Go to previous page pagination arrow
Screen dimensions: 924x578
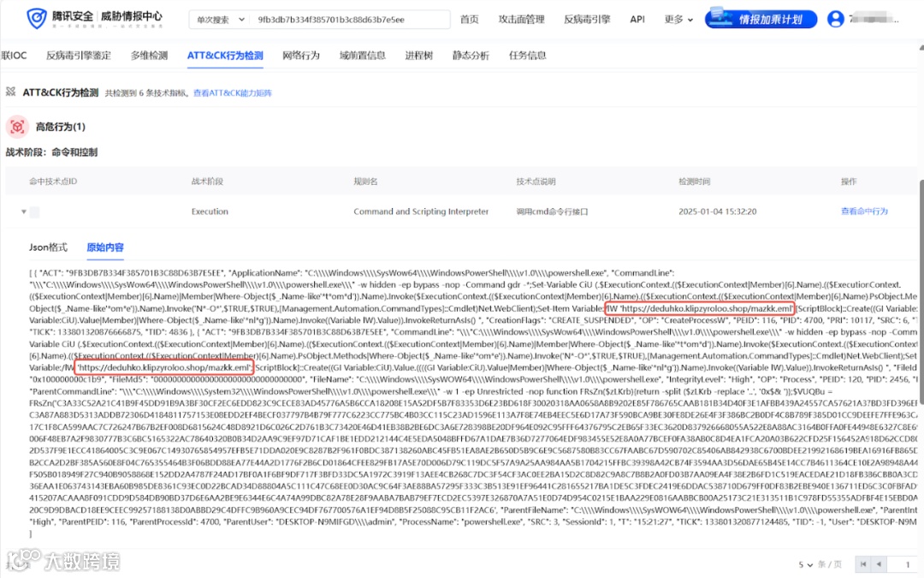tap(880, 564)
